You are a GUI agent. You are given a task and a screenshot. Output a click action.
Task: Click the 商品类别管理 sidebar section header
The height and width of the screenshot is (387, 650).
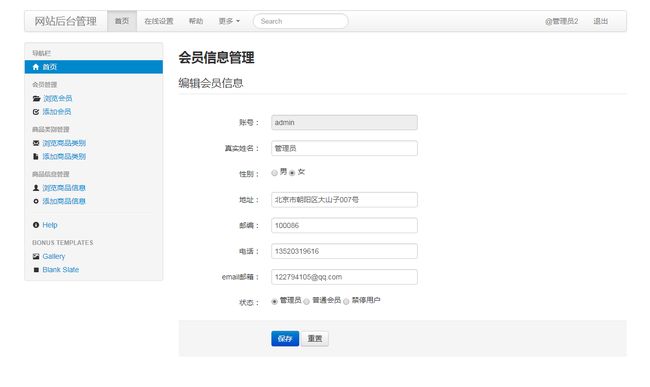coord(51,129)
